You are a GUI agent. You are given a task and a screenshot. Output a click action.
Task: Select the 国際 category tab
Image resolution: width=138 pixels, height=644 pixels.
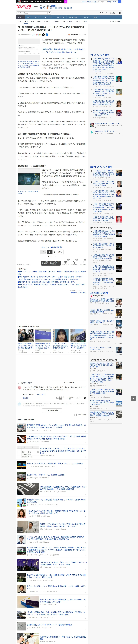(x=32, y=21)
